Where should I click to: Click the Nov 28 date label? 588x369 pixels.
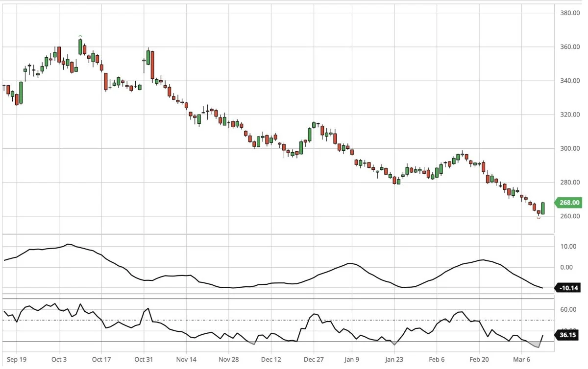click(228, 359)
